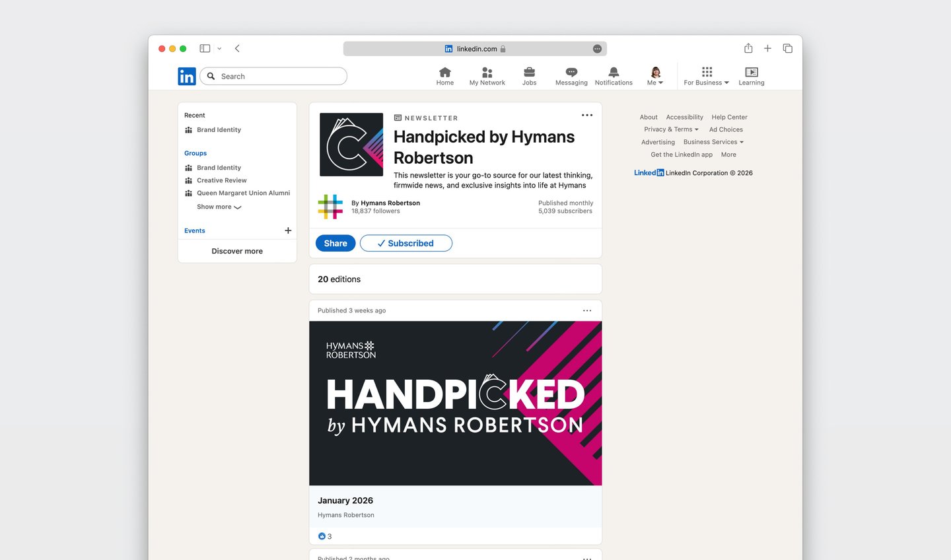Click the LinkedIn logo home icon
Viewport: 951px width, 560px height.
(x=187, y=77)
